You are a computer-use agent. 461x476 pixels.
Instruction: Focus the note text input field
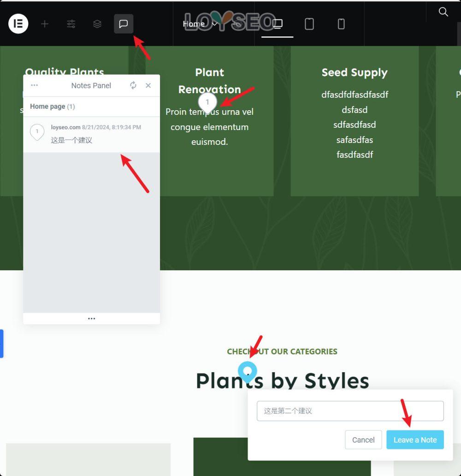coord(350,411)
